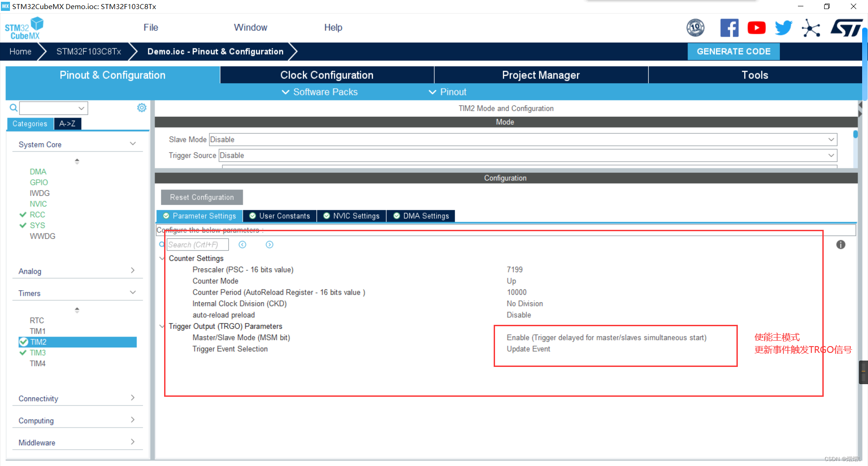The image size is (868, 466).
Task: Open the File menu
Action: pyautogui.click(x=151, y=28)
